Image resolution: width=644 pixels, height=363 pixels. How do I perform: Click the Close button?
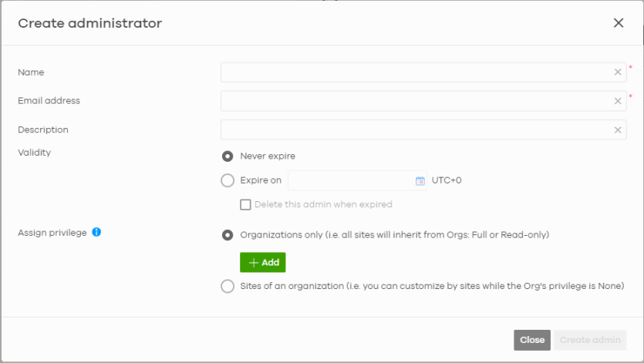[x=532, y=340]
